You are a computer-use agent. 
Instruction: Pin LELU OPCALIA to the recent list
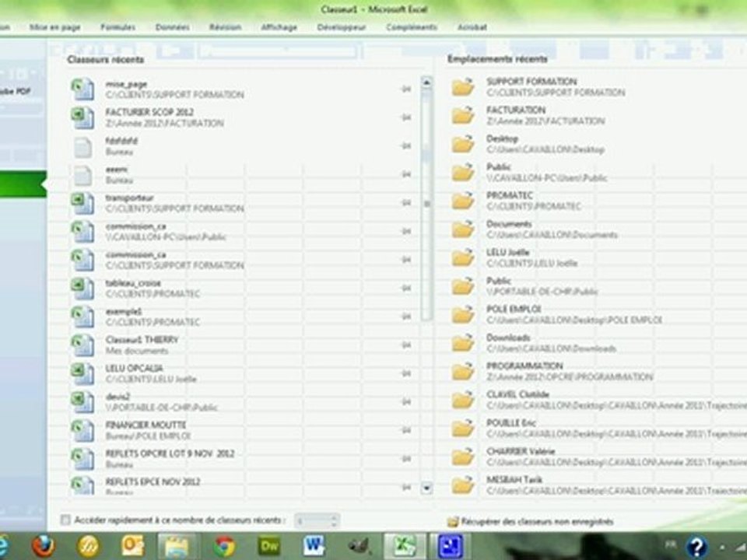click(x=406, y=373)
